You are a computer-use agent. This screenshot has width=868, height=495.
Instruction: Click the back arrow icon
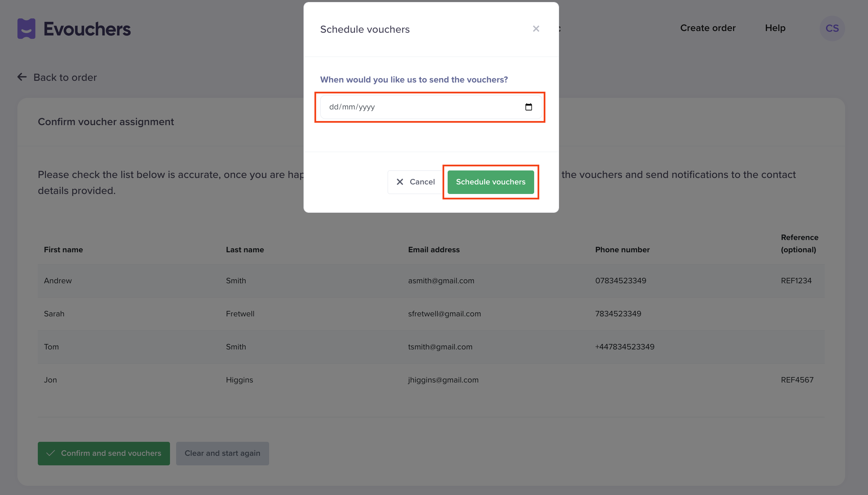[x=22, y=77]
